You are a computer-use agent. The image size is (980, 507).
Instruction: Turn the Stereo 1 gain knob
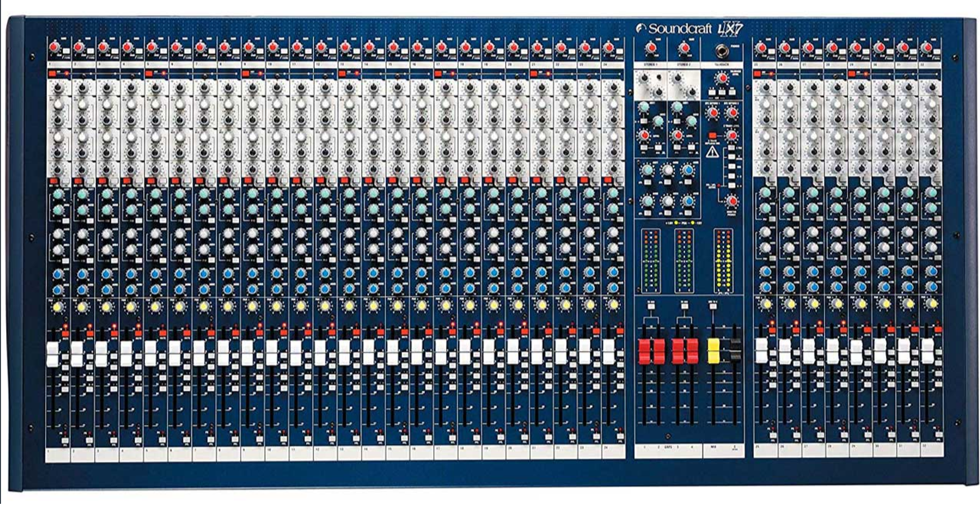(651, 48)
